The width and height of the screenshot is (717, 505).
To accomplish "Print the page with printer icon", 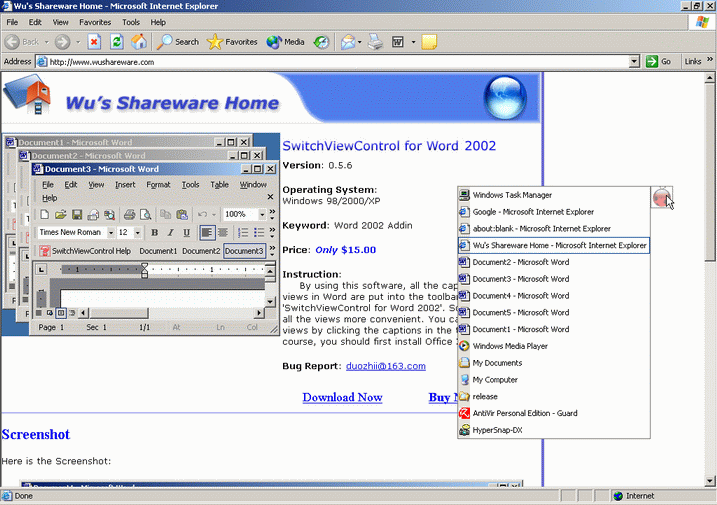I will click(375, 42).
